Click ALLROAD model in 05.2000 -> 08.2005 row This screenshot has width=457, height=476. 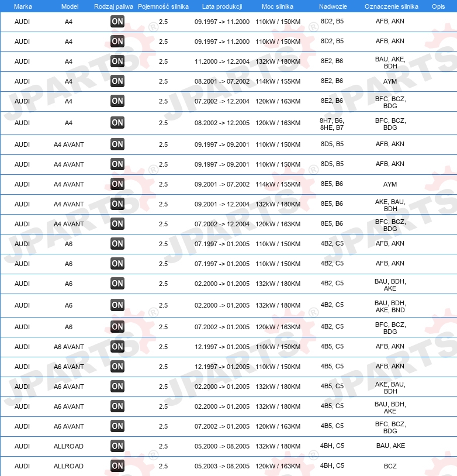click(68, 446)
